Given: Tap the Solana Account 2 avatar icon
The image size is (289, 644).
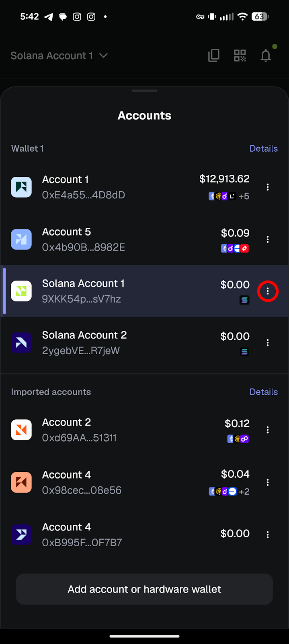Looking at the screenshot, I should point(21,343).
